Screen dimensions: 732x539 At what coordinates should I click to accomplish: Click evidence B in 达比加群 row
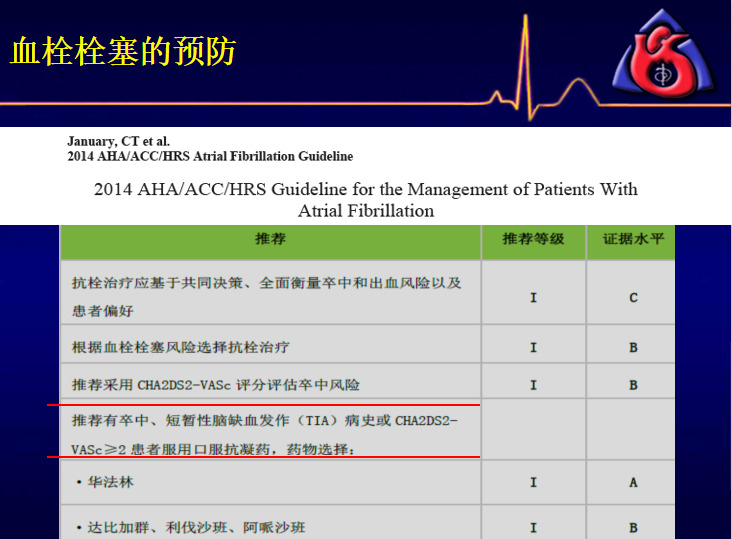pos(633,528)
